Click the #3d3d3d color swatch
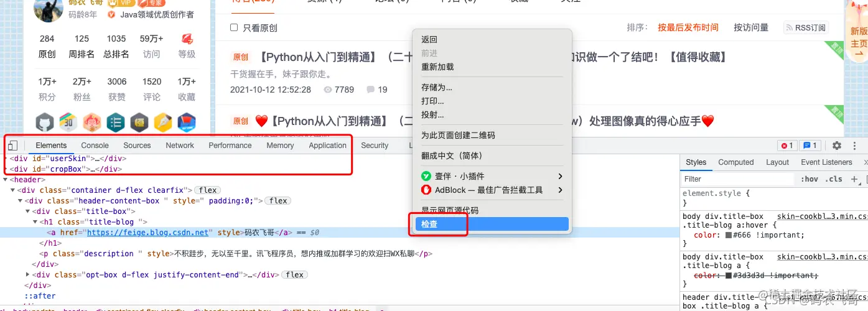This screenshot has width=868, height=311. click(x=729, y=276)
